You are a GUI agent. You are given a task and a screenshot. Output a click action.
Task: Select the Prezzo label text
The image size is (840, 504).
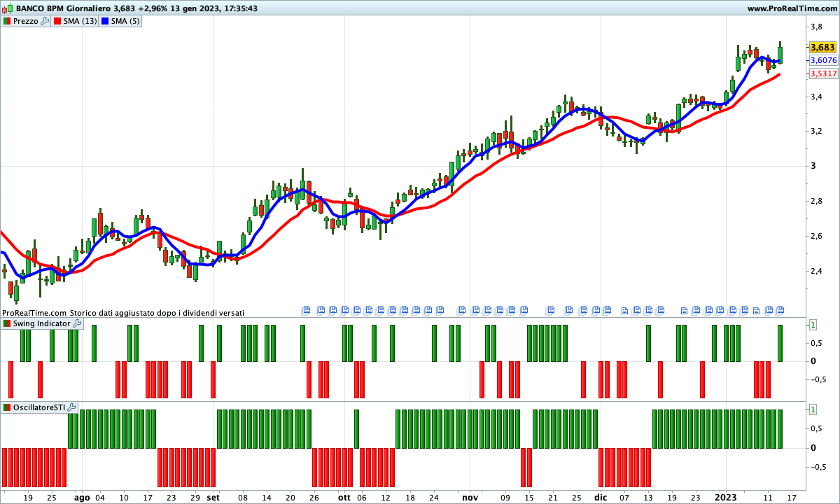[26, 21]
